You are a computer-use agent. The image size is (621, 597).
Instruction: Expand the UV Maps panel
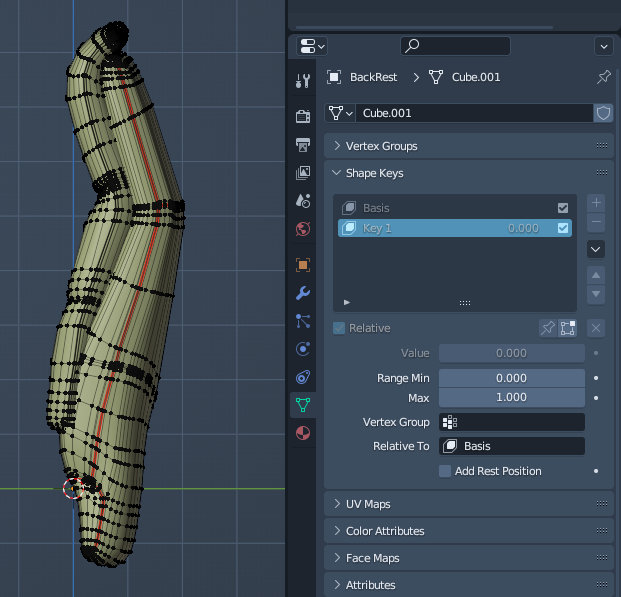(367, 504)
